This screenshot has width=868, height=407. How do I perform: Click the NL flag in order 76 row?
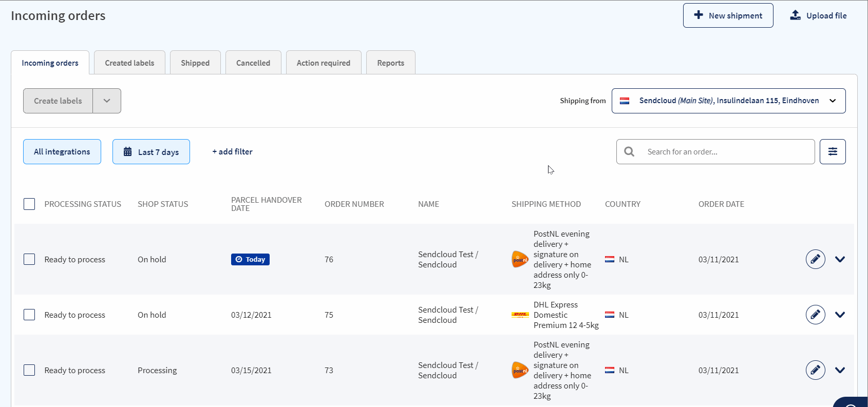tap(610, 259)
